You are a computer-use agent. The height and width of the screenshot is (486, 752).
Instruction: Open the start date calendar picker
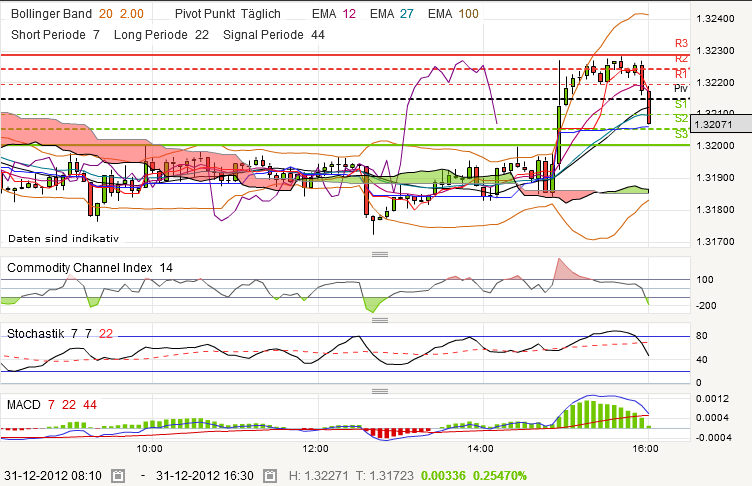tap(118, 477)
